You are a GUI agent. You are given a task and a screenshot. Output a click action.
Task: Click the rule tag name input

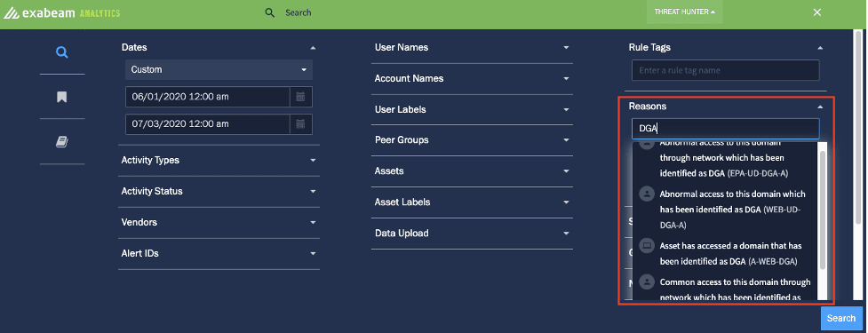pyautogui.click(x=725, y=71)
